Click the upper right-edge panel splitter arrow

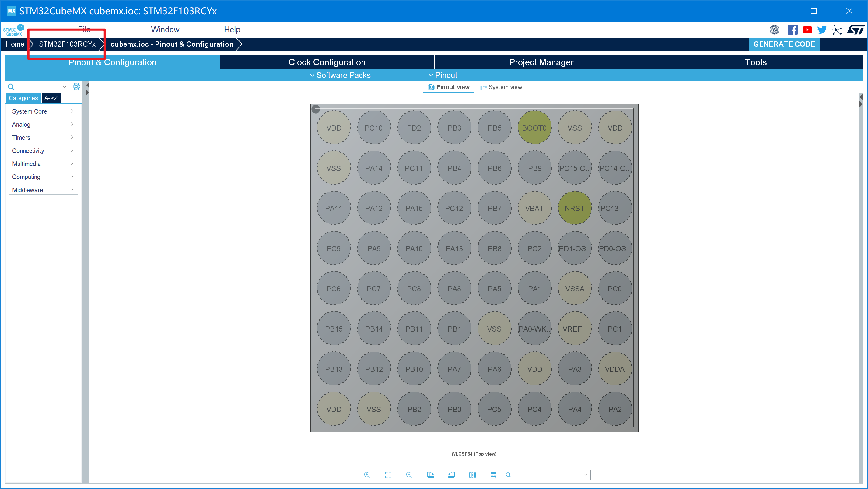(861, 97)
